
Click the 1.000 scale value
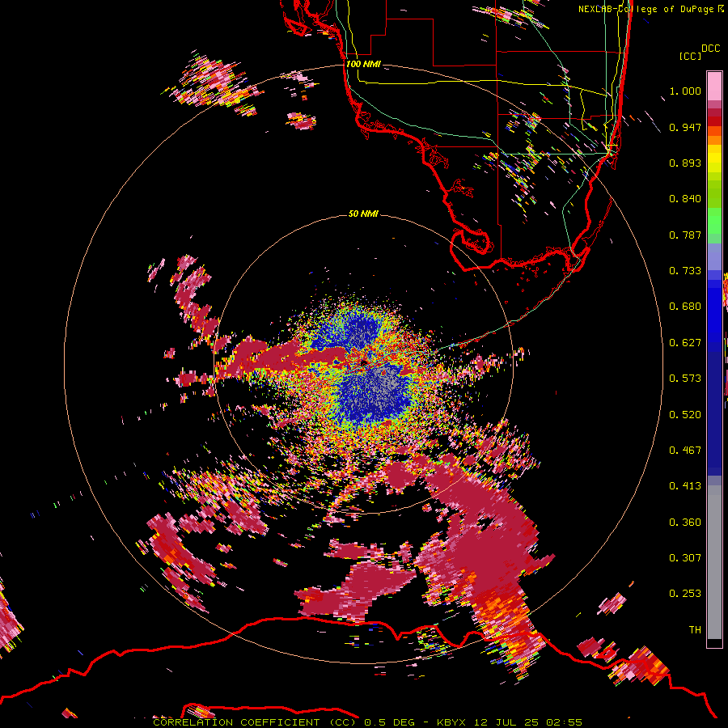point(685,91)
